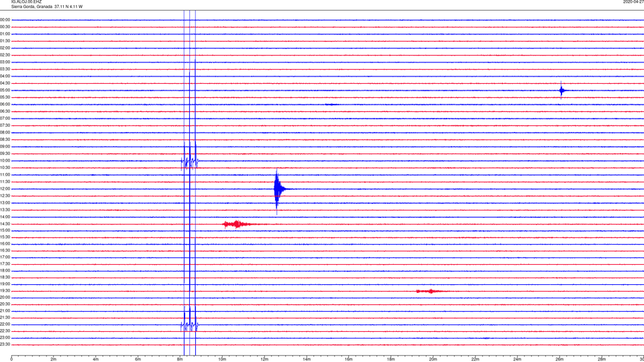644x362 pixels.
Task: Select the 04:30 time label
Action: pyautogui.click(x=5, y=83)
